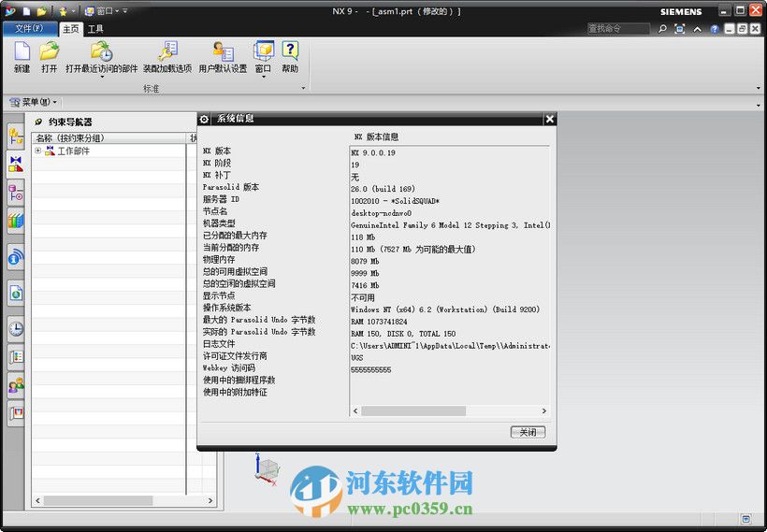Open the 打开最近访问的部件 dropdown arrow
Screen dimensions: 767x532
[x=102, y=78]
